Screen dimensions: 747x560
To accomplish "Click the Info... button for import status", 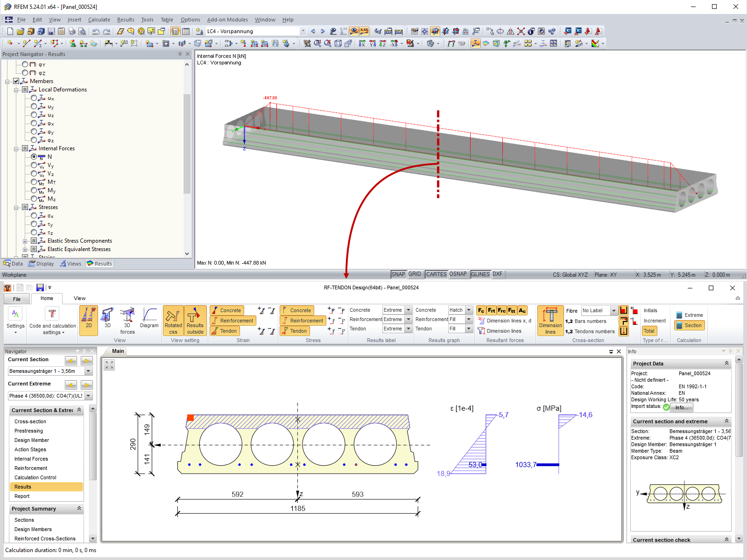I will pos(682,407).
